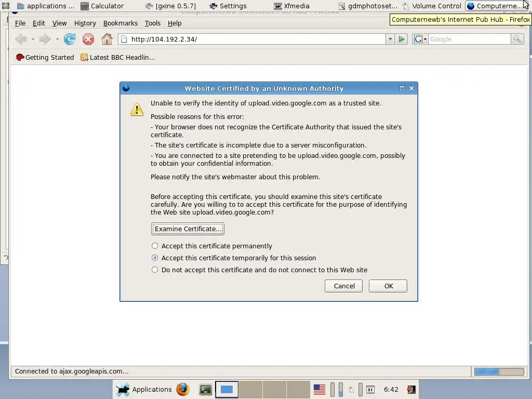Maximize the certificate dialog window
Viewport: 532px width, 399px height.
402,88
